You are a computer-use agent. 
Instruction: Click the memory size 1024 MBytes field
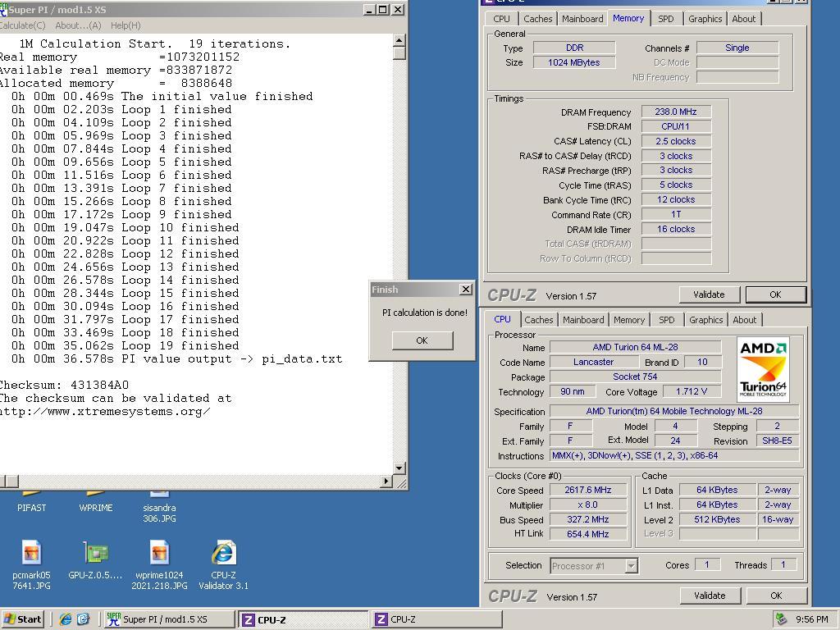[x=573, y=62]
